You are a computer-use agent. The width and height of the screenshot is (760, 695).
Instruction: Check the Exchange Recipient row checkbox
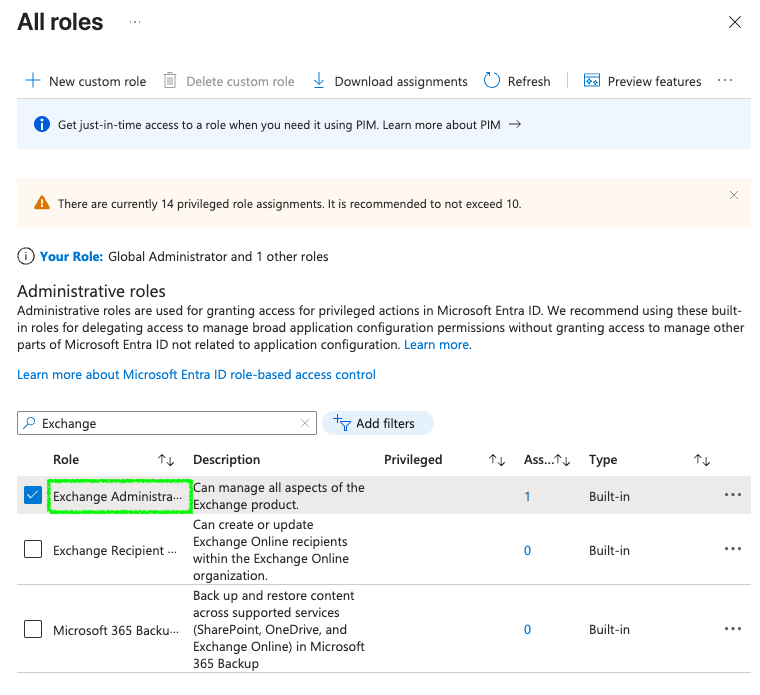33,549
